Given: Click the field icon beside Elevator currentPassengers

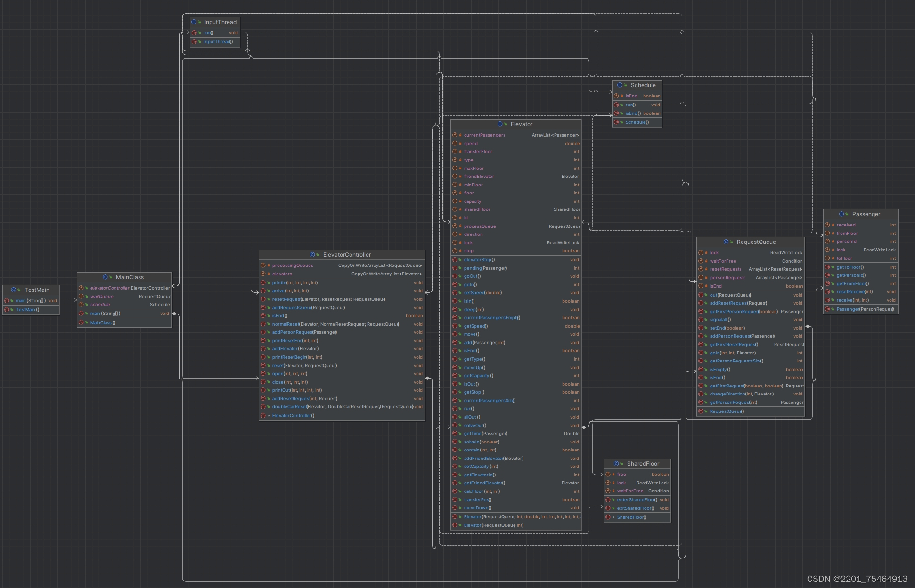Looking at the screenshot, I should [x=455, y=135].
